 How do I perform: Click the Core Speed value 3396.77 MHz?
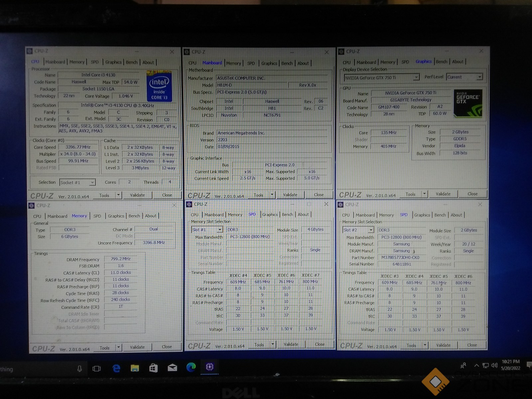(78, 147)
